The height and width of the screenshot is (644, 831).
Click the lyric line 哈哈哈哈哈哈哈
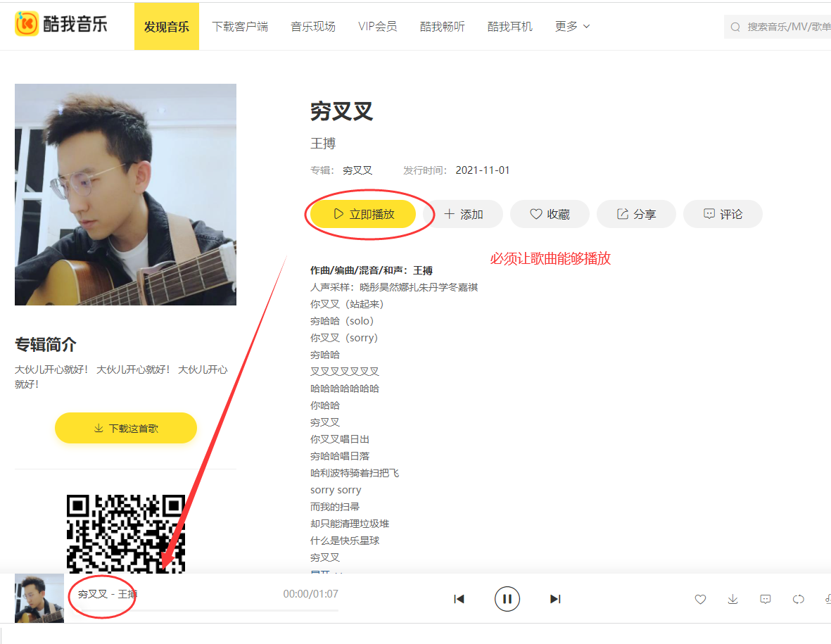345,389
